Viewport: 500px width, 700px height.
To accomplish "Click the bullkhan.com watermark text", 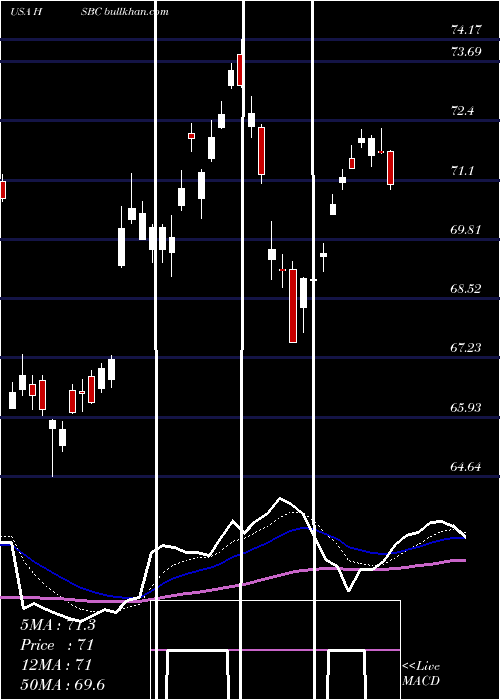I will [x=136, y=12].
